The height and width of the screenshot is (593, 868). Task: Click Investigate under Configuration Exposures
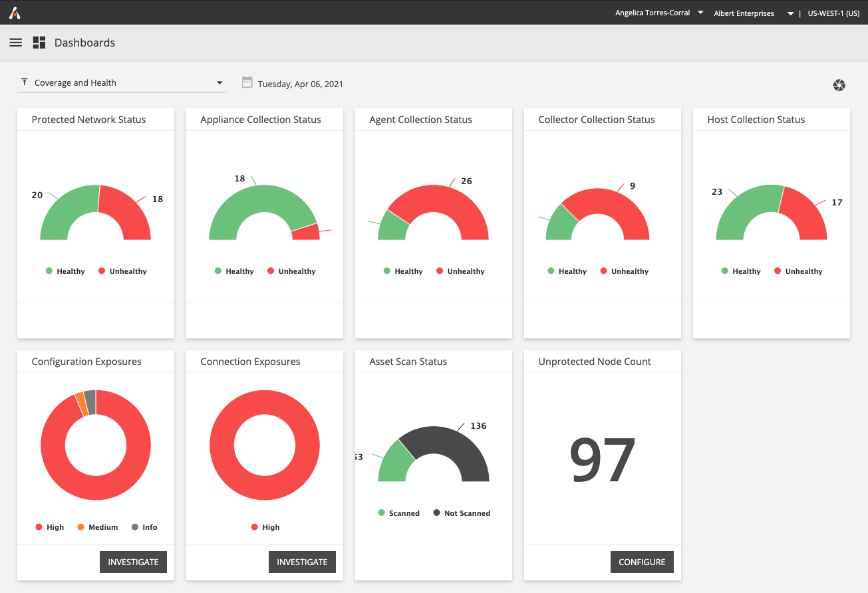[133, 562]
